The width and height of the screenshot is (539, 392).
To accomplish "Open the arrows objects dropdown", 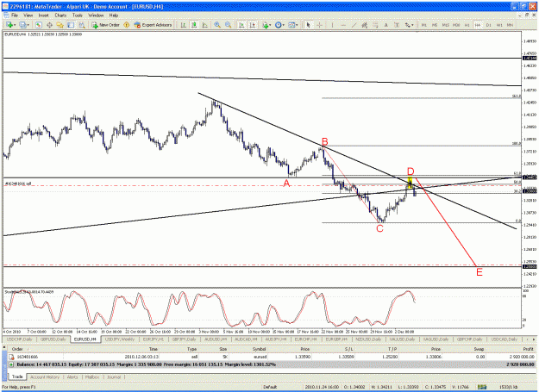I will click(x=409, y=25).
